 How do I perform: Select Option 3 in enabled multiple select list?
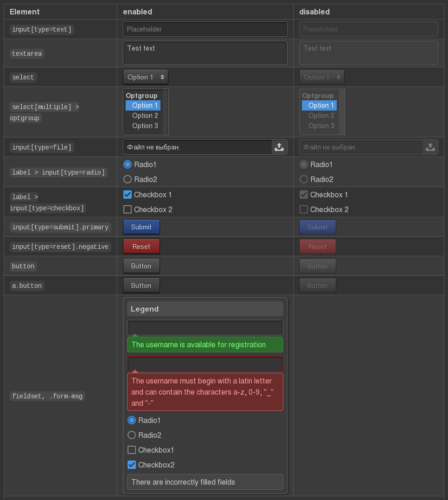(x=145, y=126)
